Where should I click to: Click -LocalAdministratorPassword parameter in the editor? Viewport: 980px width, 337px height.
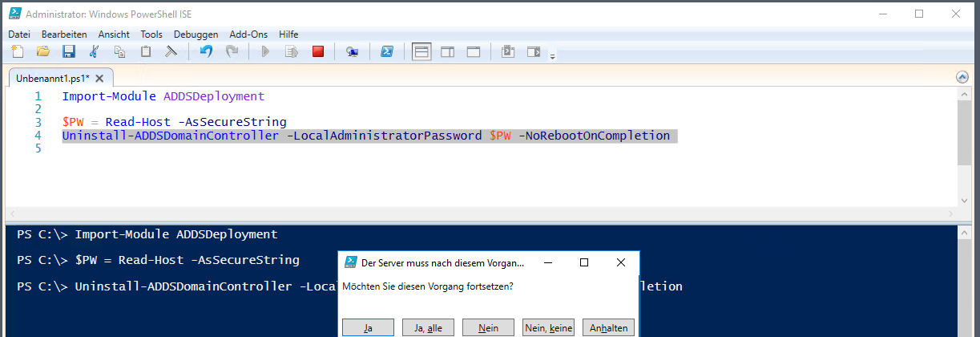pyautogui.click(x=384, y=136)
